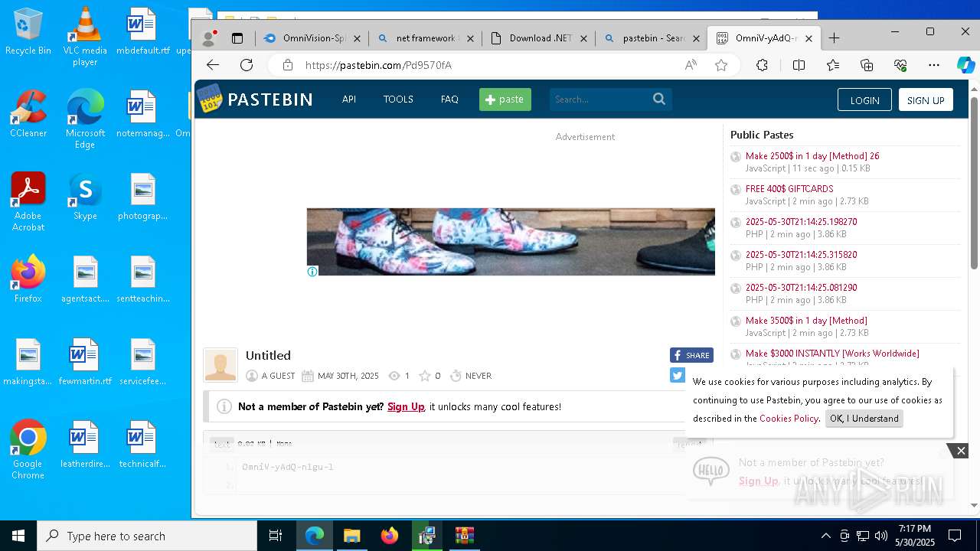This screenshot has width=980, height=551.
Task: Click the browser address bar URL
Action: [378, 65]
